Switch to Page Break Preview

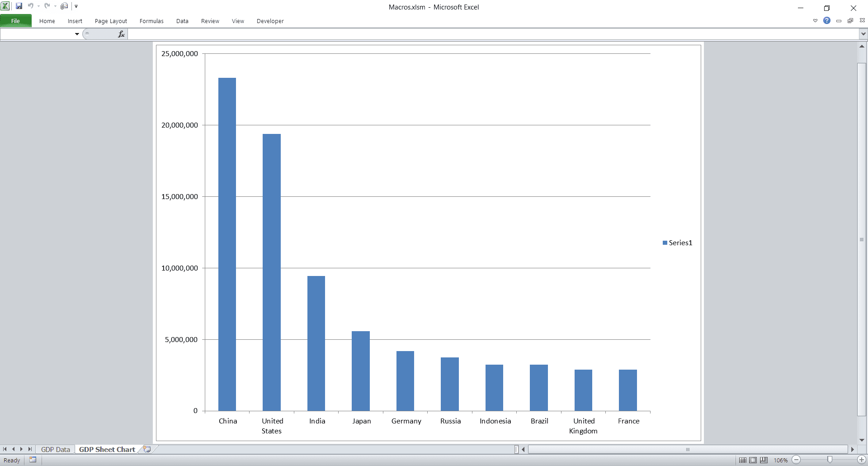(x=764, y=460)
